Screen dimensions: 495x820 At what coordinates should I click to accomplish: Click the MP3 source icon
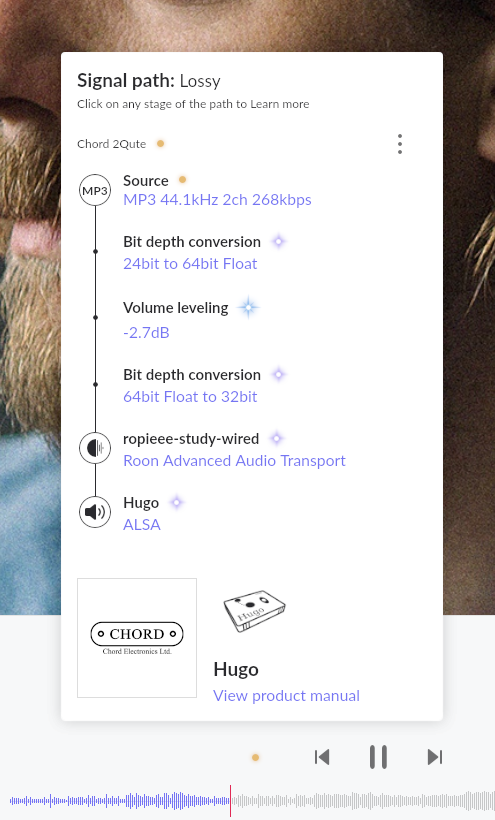tap(95, 190)
